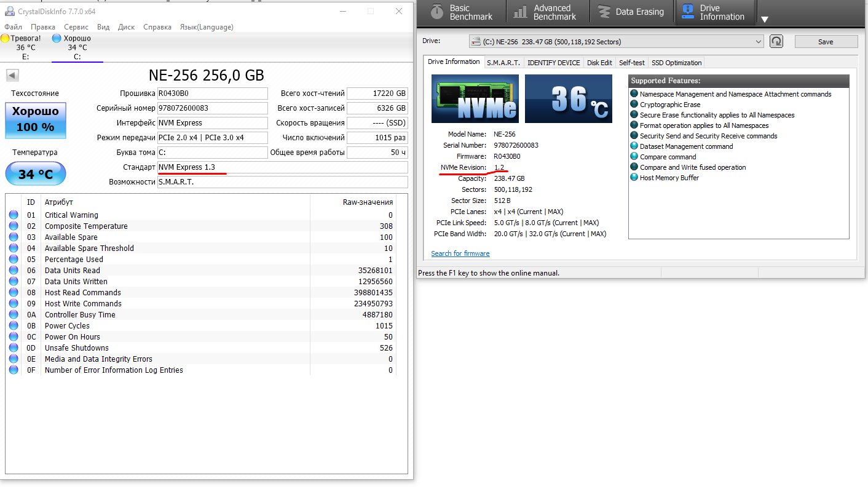
Task: Select drive C: in the disk list
Action: pos(77,47)
